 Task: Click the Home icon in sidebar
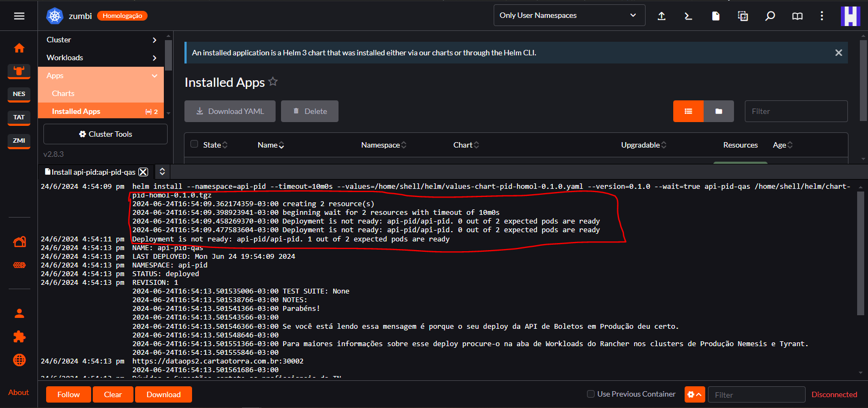(19, 48)
